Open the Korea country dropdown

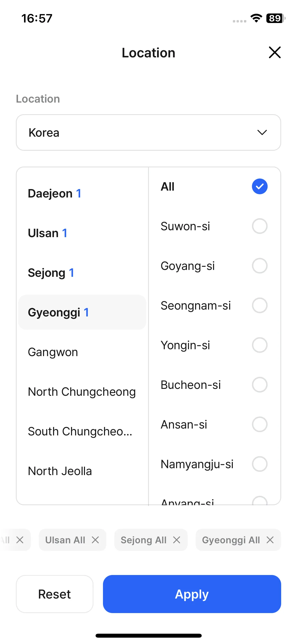(x=148, y=132)
